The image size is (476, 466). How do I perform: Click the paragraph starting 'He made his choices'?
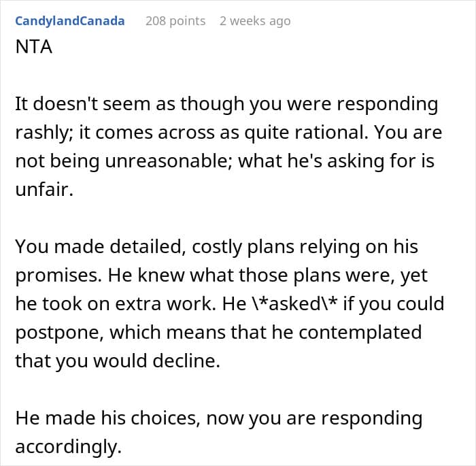(218, 431)
